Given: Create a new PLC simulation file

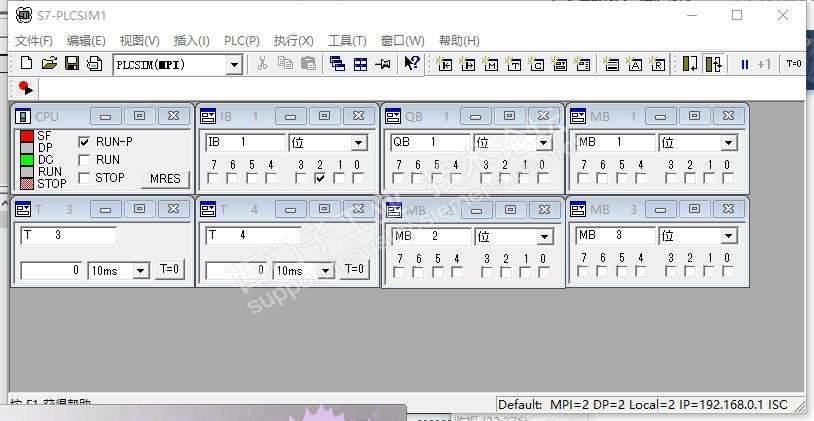Looking at the screenshot, I should tap(26, 64).
